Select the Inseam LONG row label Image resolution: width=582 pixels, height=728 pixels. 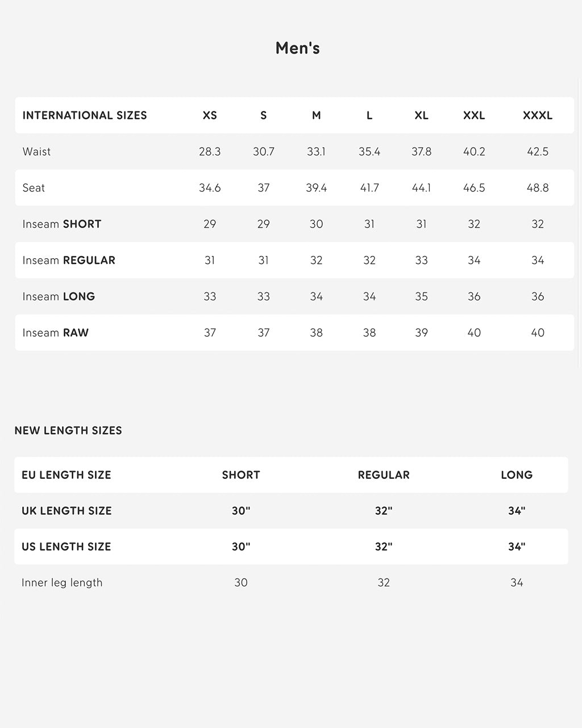tap(59, 297)
